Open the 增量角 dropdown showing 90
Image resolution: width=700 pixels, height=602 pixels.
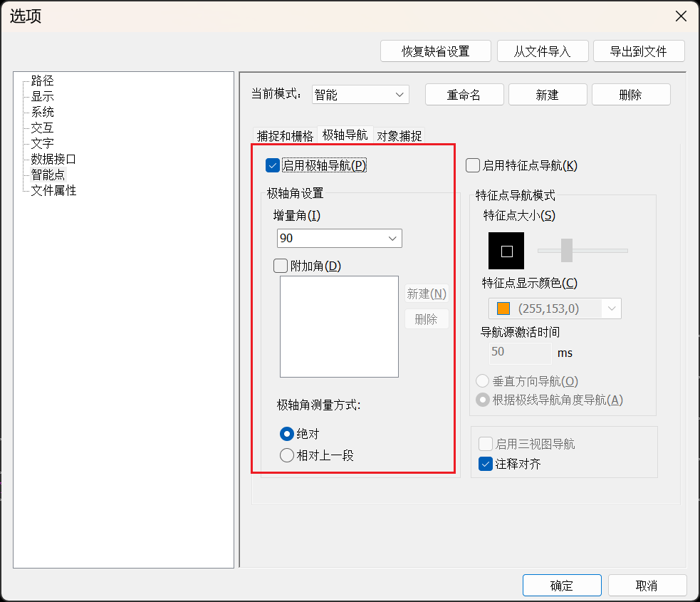(339, 239)
